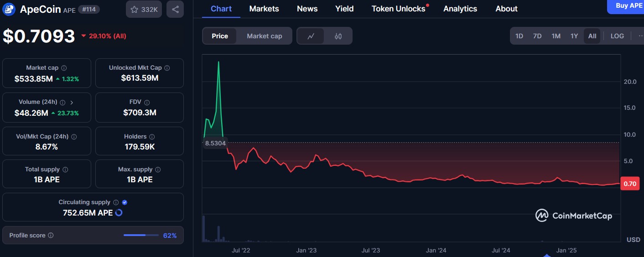Set chart range to 1Y
This screenshot has width=644, height=257.
(574, 36)
